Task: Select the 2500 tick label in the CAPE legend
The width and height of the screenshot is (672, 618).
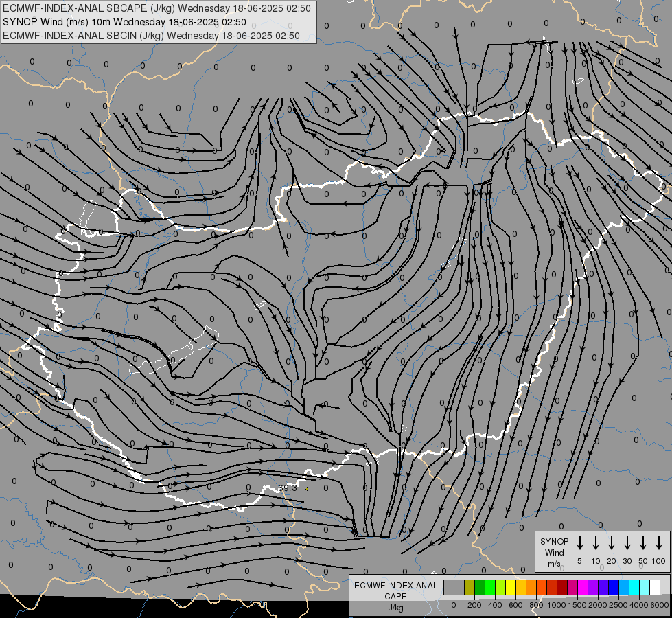Action: 618,605
